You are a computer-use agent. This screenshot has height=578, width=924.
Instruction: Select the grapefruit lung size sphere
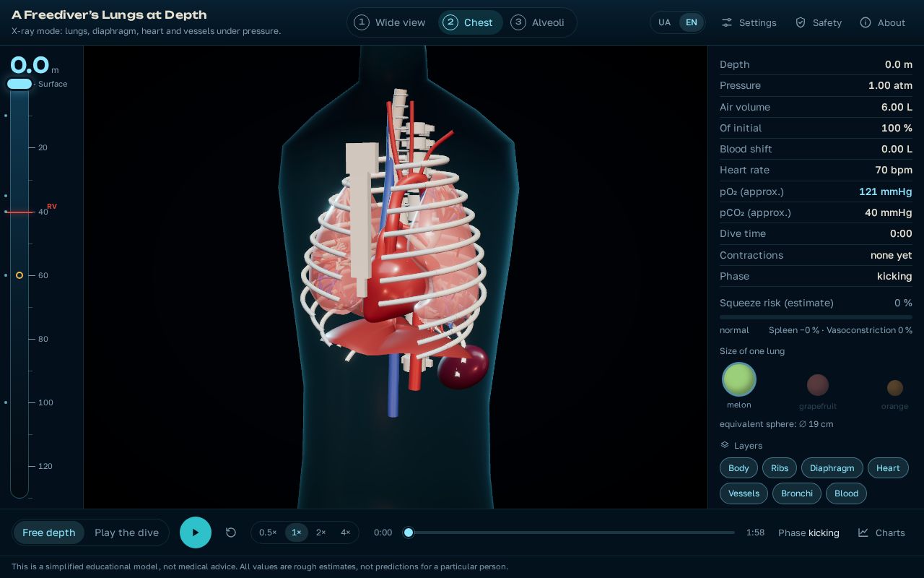818,385
